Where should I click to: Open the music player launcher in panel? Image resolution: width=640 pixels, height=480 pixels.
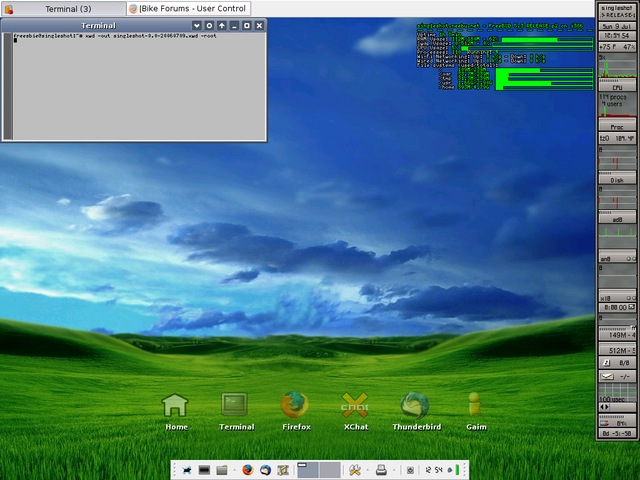coord(283,470)
